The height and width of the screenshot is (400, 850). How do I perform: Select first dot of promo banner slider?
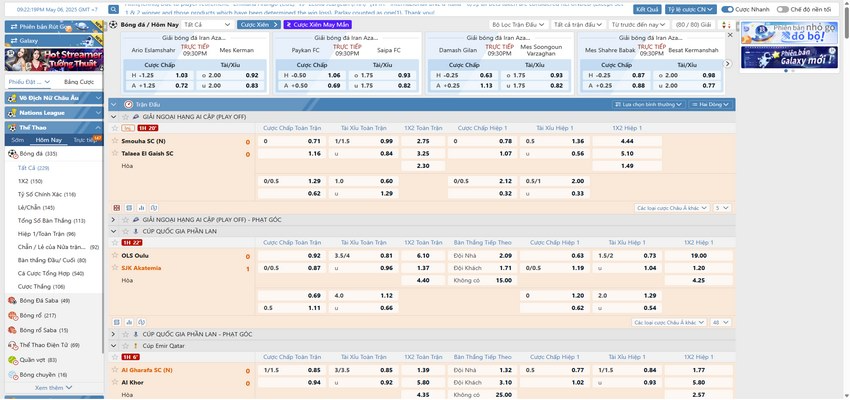(x=785, y=70)
